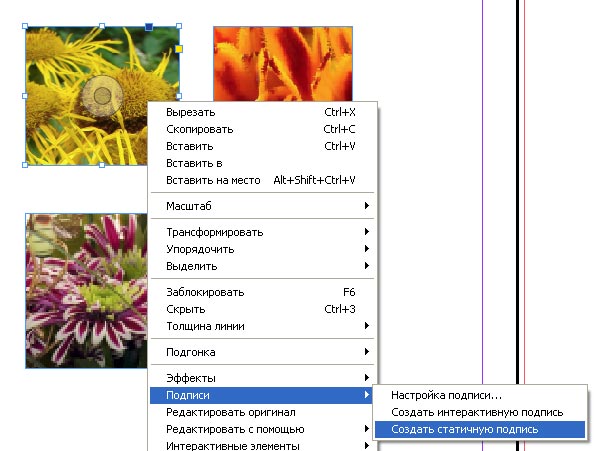This screenshot has width=613, height=451.
Task: Click the highlighted Подписи menu item
Action: [262, 395]
